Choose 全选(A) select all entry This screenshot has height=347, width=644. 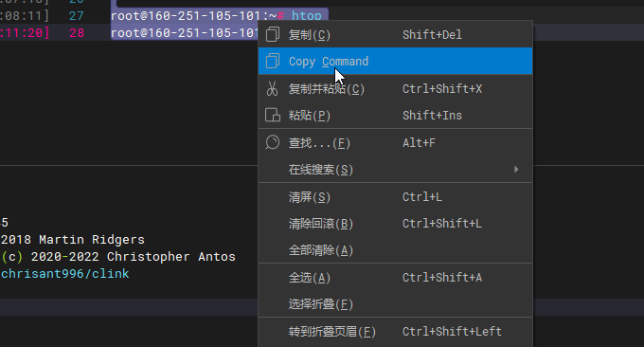click(x=395, y=278)
